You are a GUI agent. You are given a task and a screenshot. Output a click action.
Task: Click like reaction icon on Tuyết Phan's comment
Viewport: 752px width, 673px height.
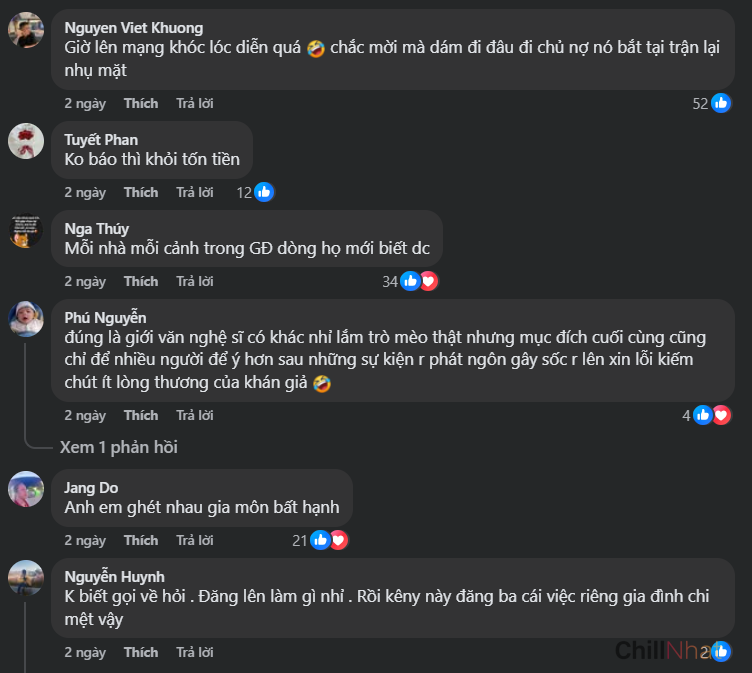tap(264, 192)
